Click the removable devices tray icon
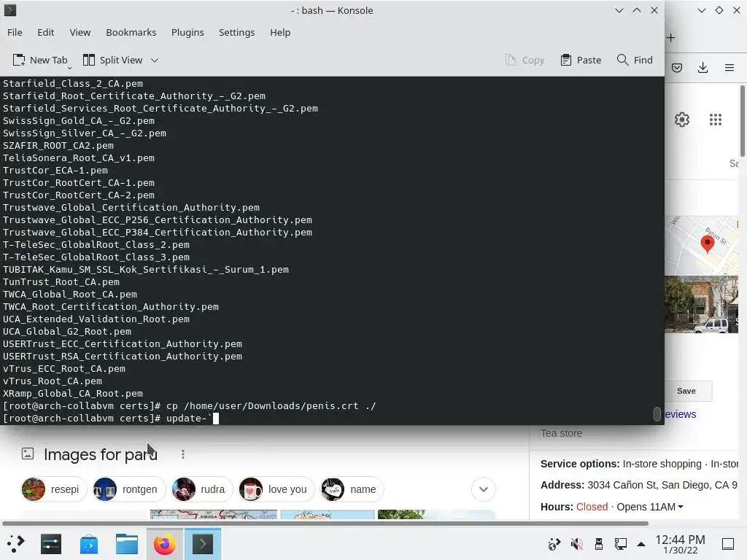This screenshot has width=747, height=560. tap(599, 544)
